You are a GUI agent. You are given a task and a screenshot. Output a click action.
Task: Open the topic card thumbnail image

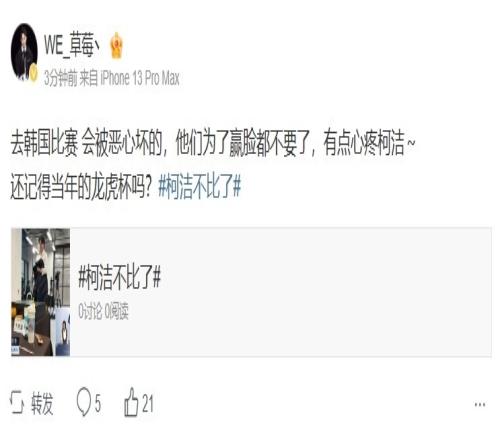click(41, 292)
